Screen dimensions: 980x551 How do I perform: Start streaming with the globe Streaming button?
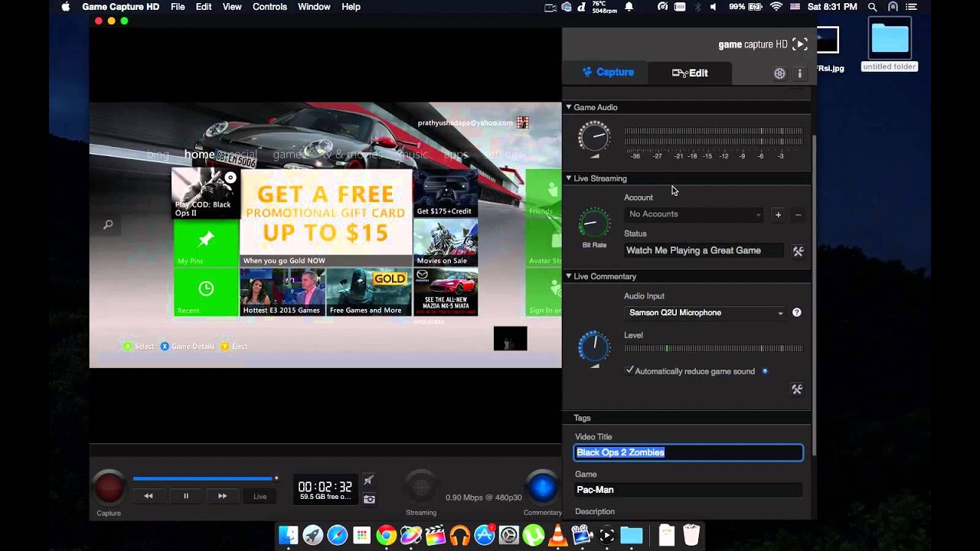tap(421, 487)
